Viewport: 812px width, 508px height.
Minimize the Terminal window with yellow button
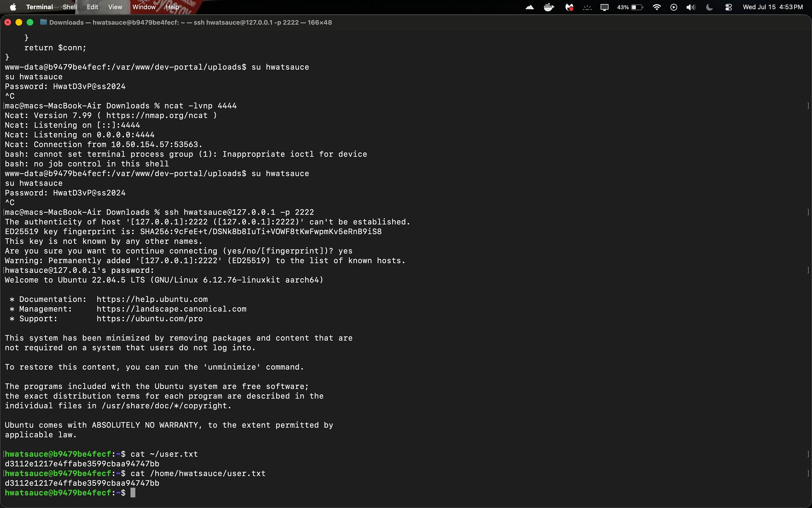pos(19,22)
